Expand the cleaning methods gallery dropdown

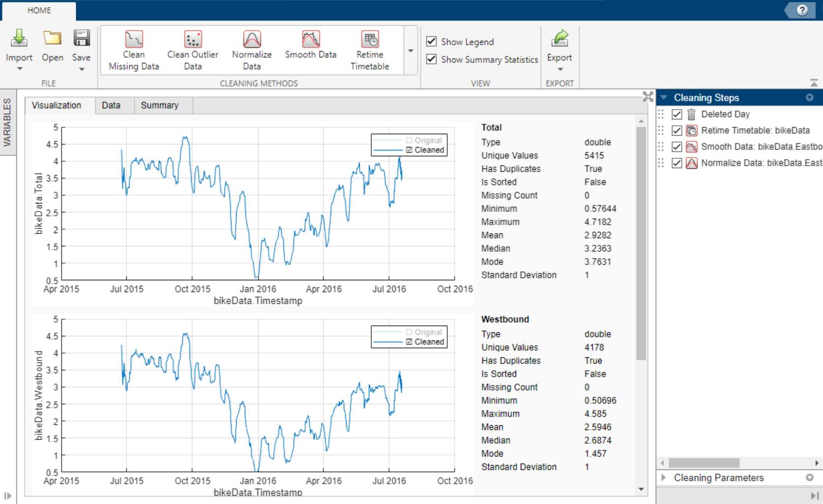point(411,51)
